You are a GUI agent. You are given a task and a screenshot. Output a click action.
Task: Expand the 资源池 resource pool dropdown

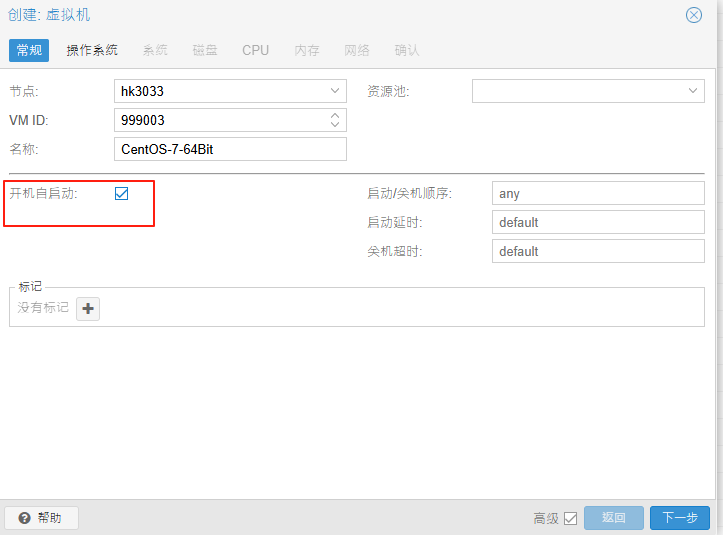coord(694,91)
